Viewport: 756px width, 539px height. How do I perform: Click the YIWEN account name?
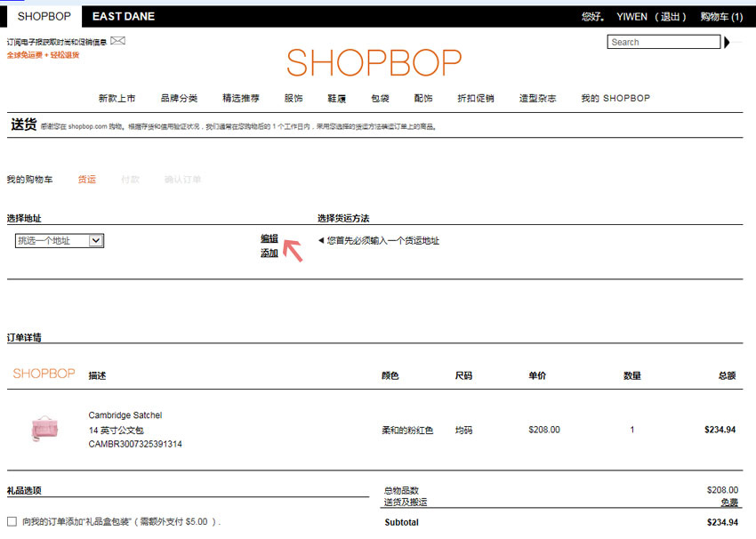tap(631, 17)
